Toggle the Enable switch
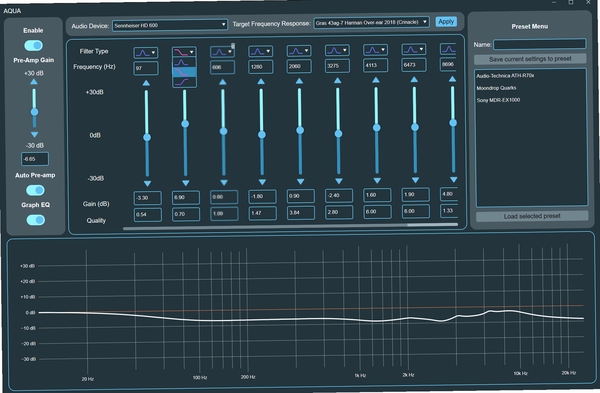This screenshot has width=600, height=393. point(34,46)
